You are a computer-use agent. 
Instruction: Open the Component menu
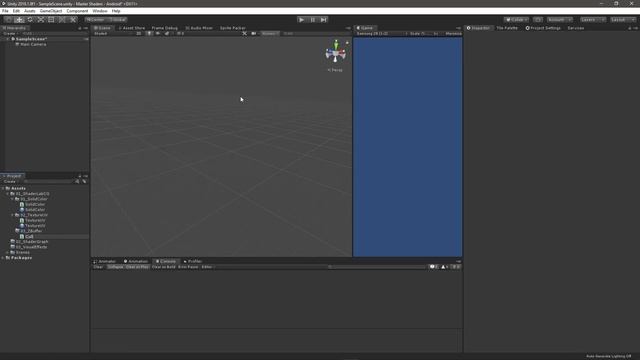(77, 11)
